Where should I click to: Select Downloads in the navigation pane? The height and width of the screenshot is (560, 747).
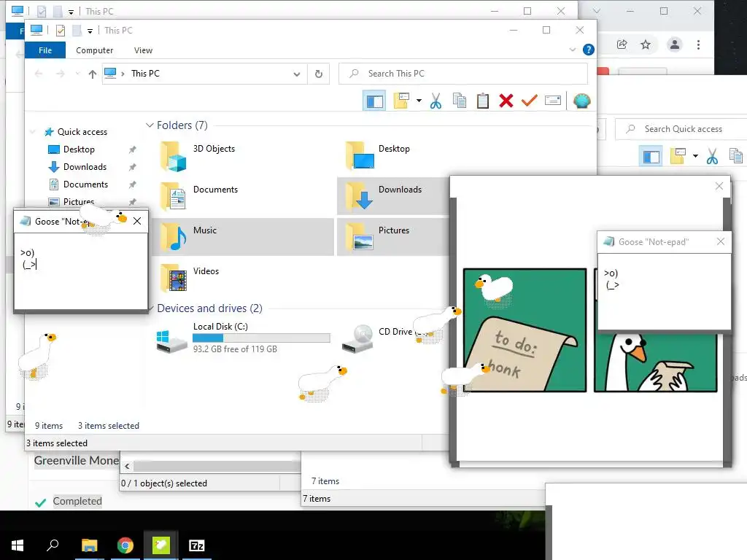click(x=85, y=167)
